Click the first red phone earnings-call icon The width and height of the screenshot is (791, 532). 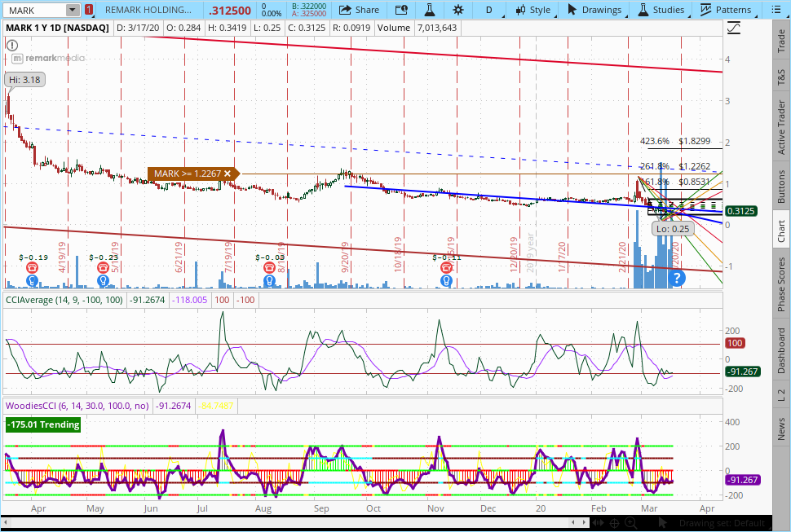32,268
